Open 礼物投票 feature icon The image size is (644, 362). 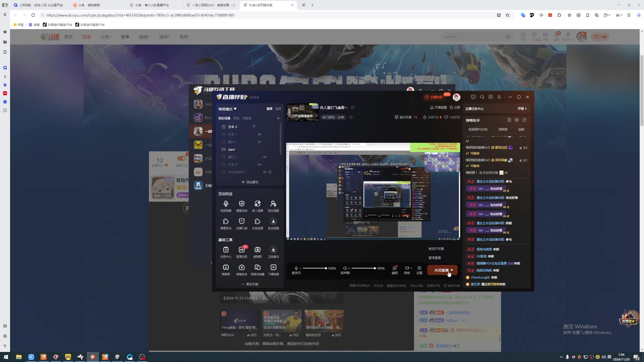pos(257,224)
